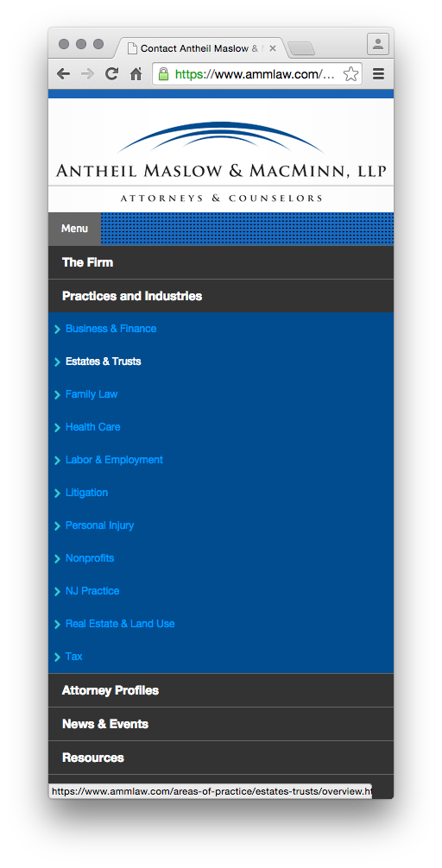Bookmark this page with the star icon

[x=350, y=74]
